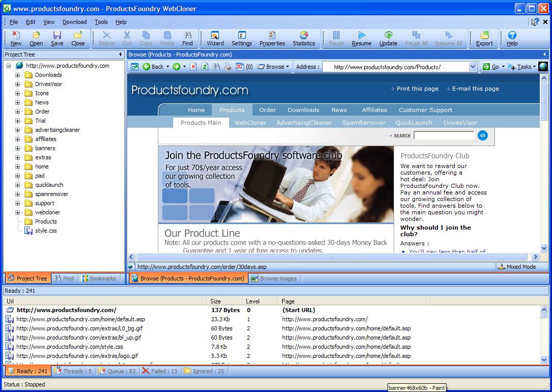Click the Help question mark toolbar icon

(x=512, y=38)
